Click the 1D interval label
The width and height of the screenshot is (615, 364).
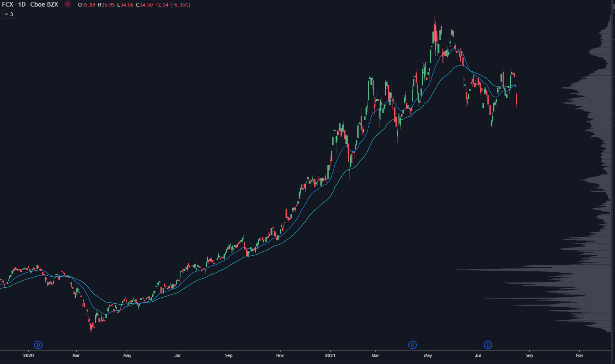click(x=22, y=5)
